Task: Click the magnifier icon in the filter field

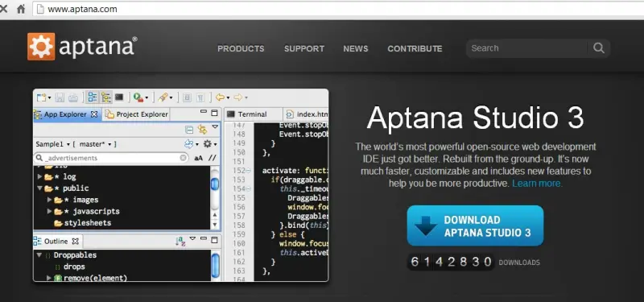Action: pyautogui.click(x=39, y=158)
